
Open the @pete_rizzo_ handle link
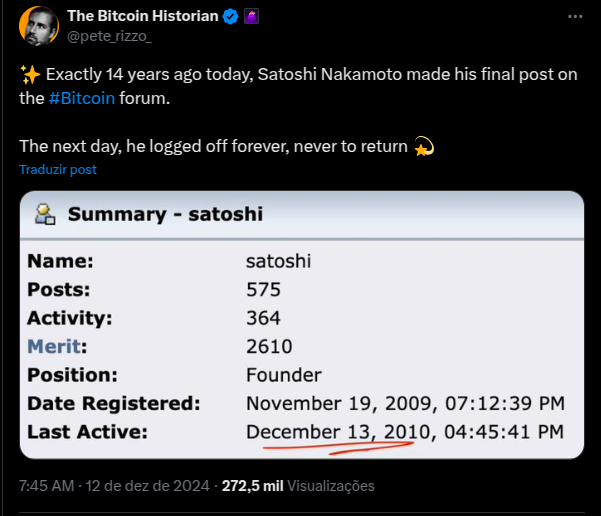[109, 36]
